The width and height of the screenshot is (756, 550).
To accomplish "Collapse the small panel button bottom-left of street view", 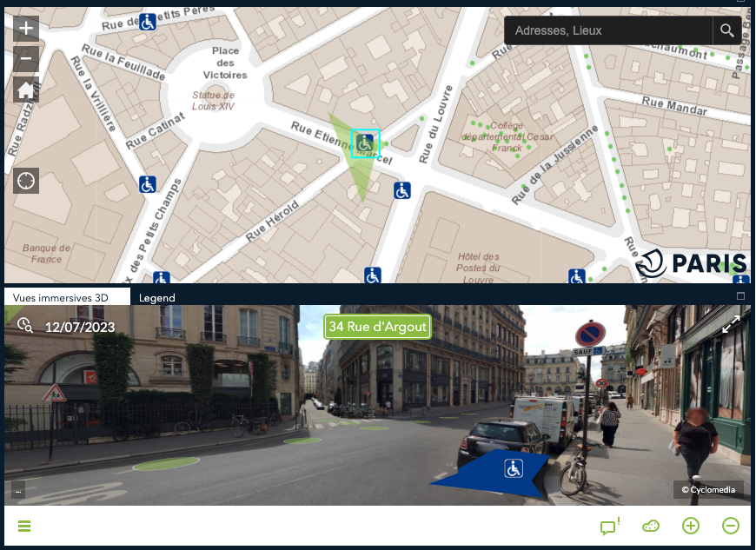I will point(18,491).
